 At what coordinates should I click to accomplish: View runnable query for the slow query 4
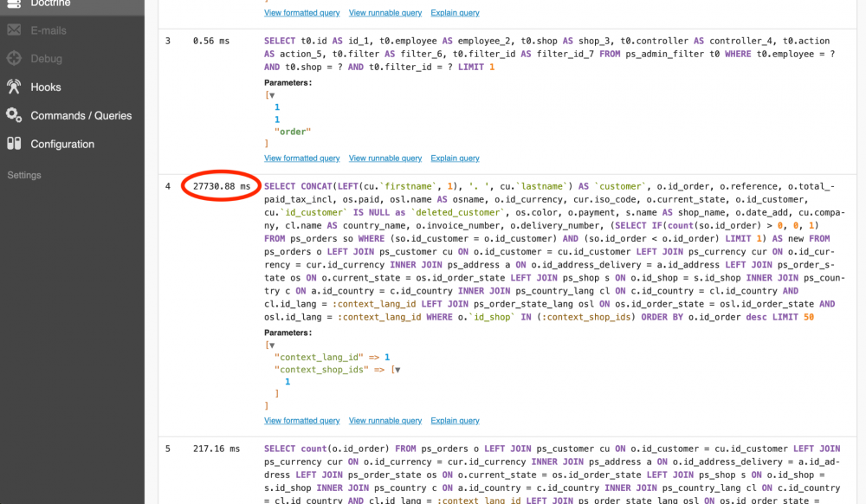(385, 420)
